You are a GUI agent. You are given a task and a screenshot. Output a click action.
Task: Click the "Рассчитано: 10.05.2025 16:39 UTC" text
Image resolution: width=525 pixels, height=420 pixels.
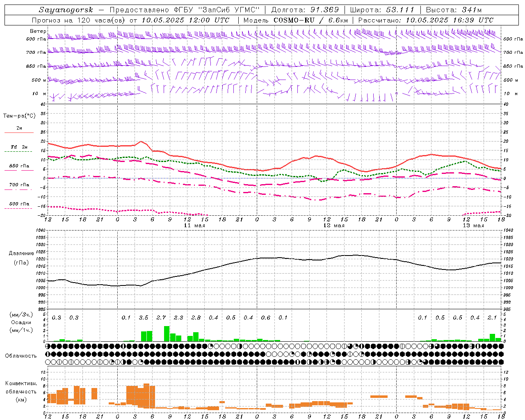click(x=426, y=20)
